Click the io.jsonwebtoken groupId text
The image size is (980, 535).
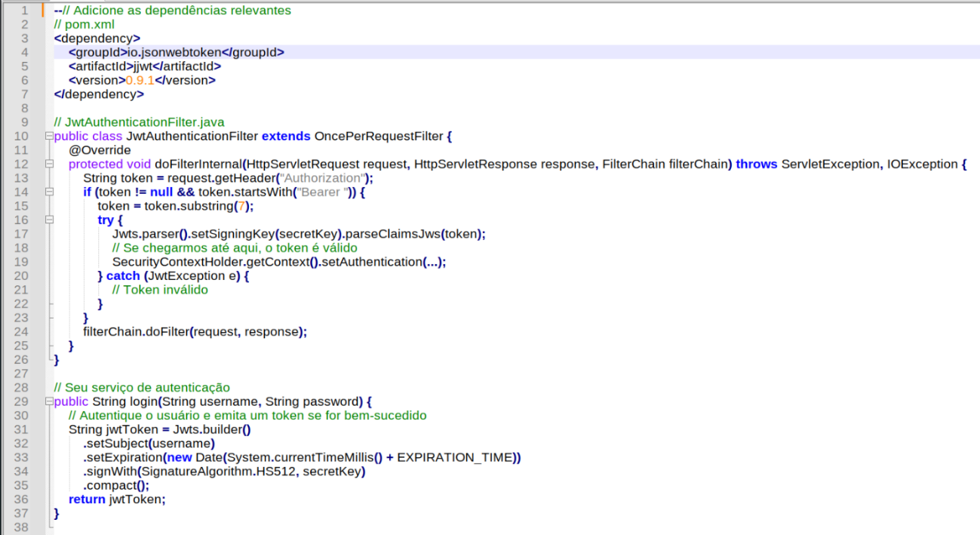[174, 52]
